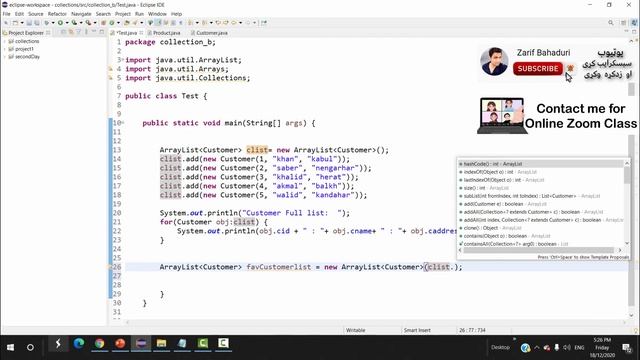Screen dimensions: 640x360
Task: Toggle Link with Editor in Project Explorer
Action: (x=71, y=33)
